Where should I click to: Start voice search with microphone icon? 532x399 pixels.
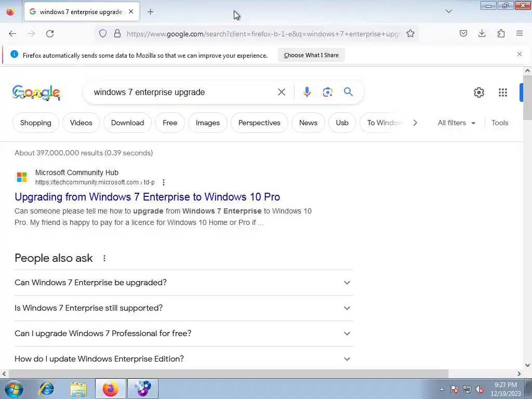pos(307,92)
